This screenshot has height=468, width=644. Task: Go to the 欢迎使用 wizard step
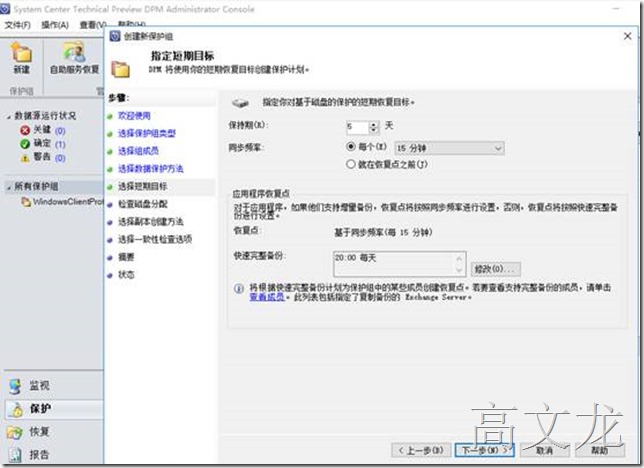[134, 116]
